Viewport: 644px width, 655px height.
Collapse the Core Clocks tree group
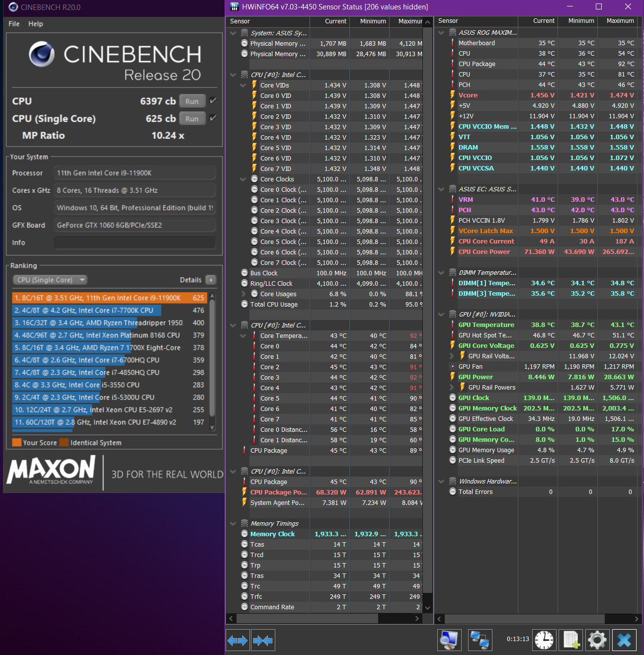tap(243, 179)
